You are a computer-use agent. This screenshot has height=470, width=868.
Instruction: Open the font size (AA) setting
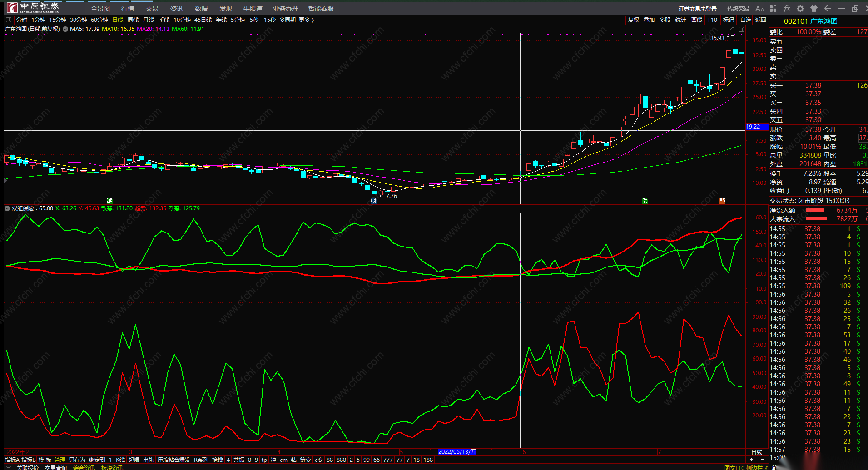click(x=759, y=9)
